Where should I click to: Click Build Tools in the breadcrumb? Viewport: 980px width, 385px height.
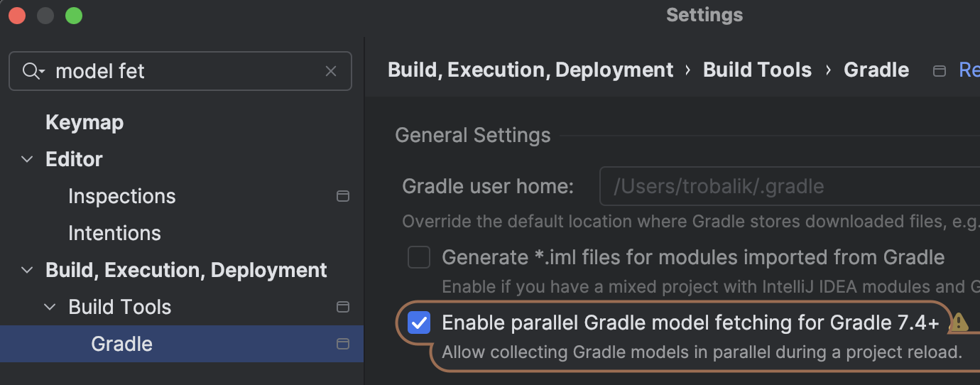point(757,70)
